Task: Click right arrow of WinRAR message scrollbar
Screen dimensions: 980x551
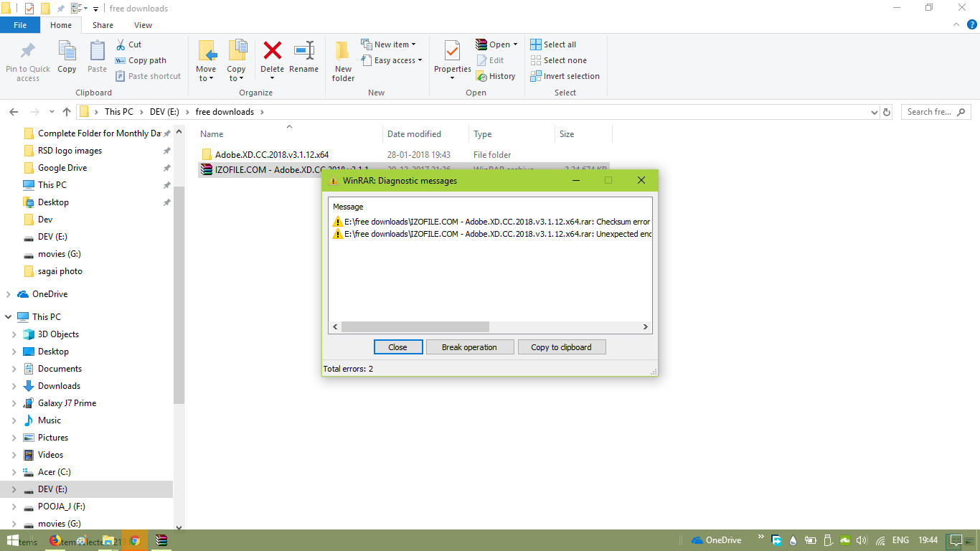Action: [646, 326]
